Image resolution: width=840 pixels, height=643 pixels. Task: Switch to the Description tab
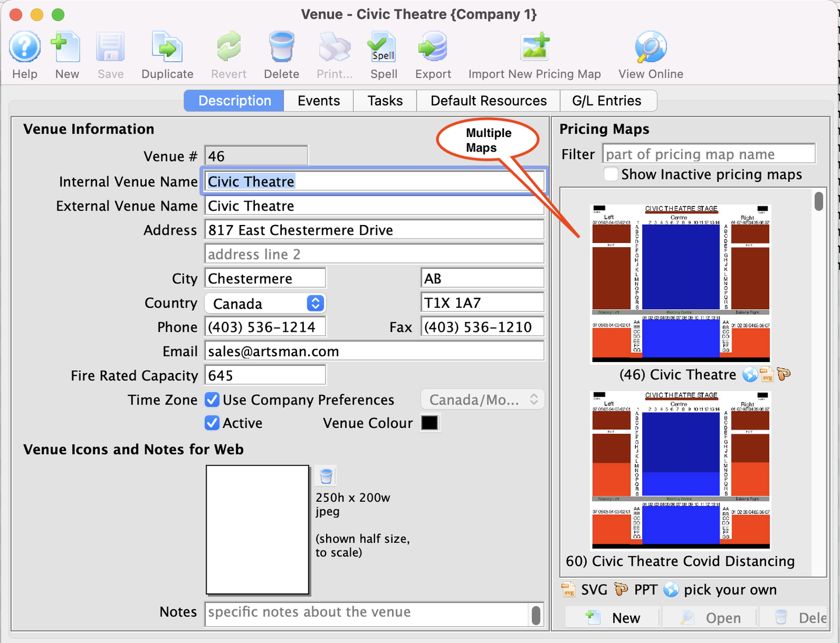(235, 101)
